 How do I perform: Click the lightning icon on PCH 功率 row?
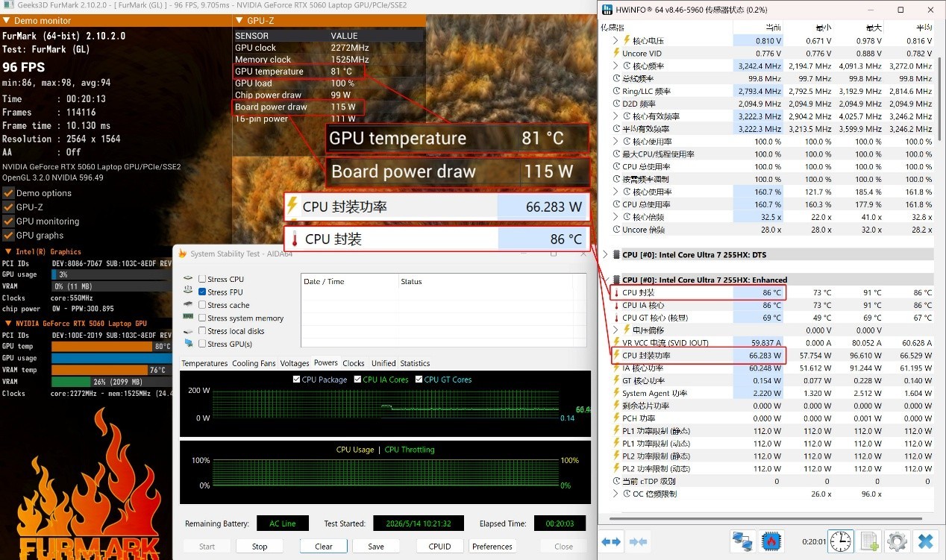616,418
